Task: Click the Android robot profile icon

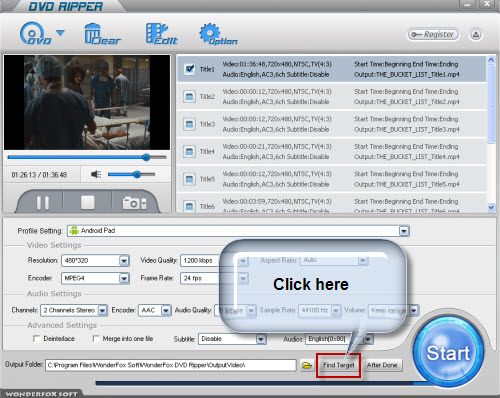Action: coord(74,231)
